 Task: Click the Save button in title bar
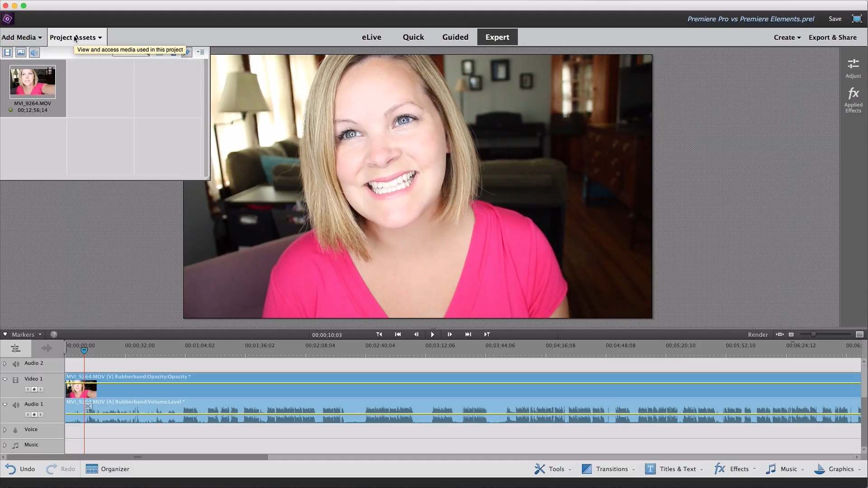click(835, 19)
